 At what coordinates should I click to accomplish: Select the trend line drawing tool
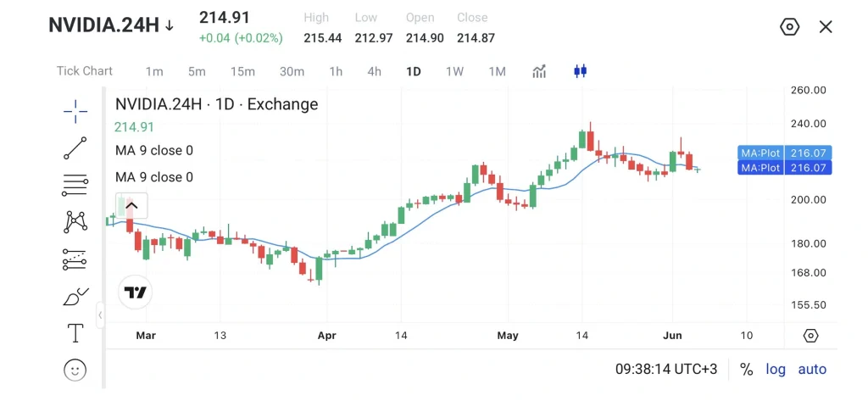coord(75,148)
